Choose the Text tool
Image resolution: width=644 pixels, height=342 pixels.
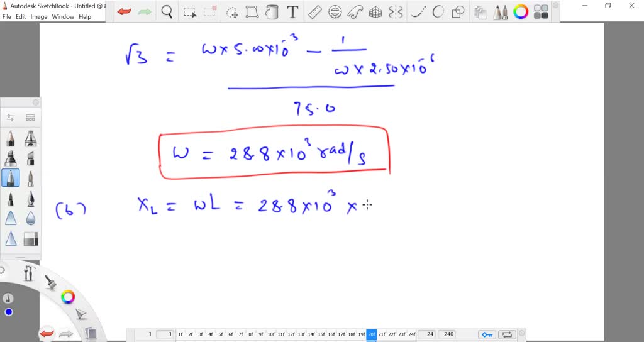pos(292,12)
